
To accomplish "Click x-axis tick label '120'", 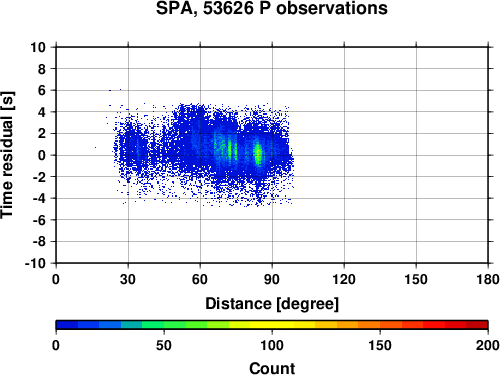I will [344, 279].
